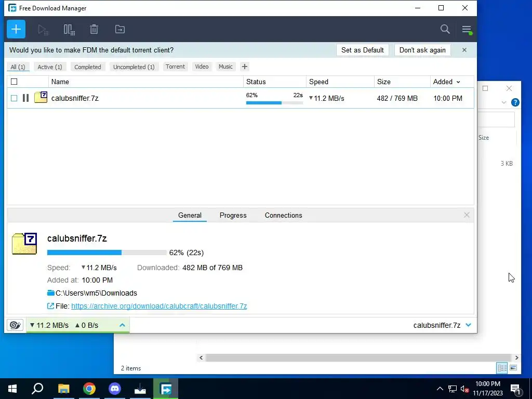Show hidden system tray icons

[440, 389]
